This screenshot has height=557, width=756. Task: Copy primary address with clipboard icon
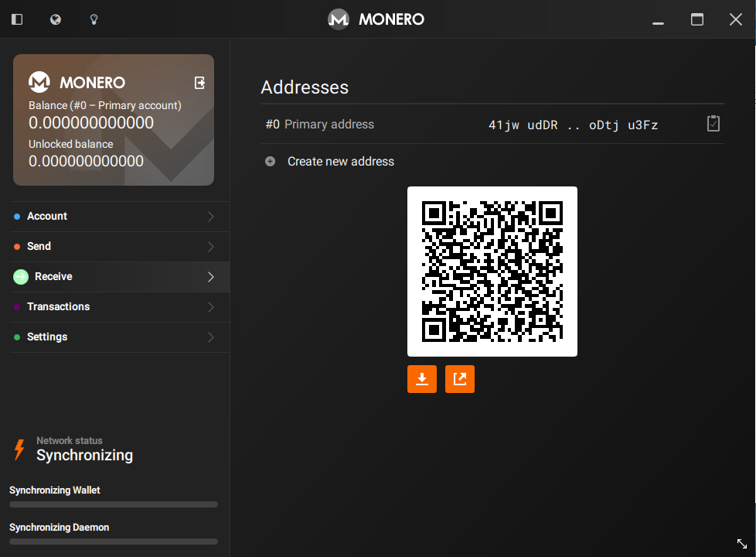click(713, 124)
